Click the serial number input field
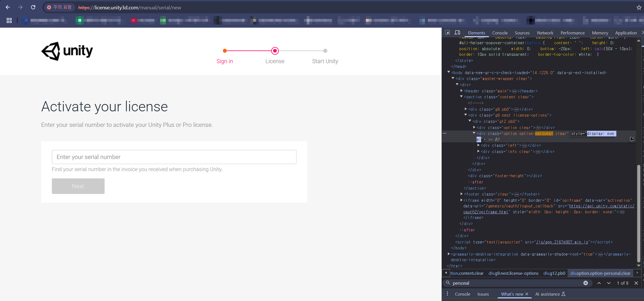This screenshot has width=644, height=301. (174, 157)
